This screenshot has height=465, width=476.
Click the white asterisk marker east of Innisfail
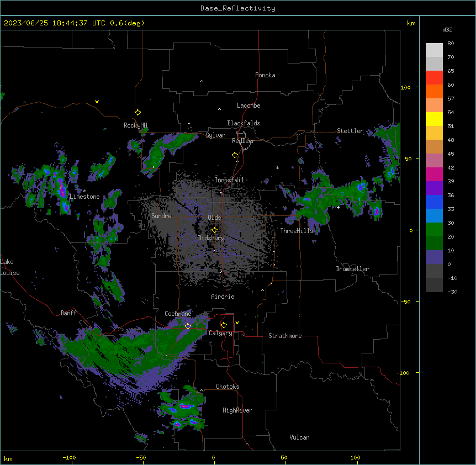(277, 167)
